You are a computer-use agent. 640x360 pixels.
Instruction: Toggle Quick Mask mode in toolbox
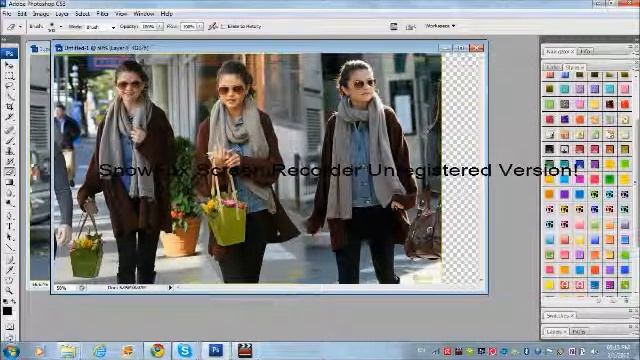[9, 327]
